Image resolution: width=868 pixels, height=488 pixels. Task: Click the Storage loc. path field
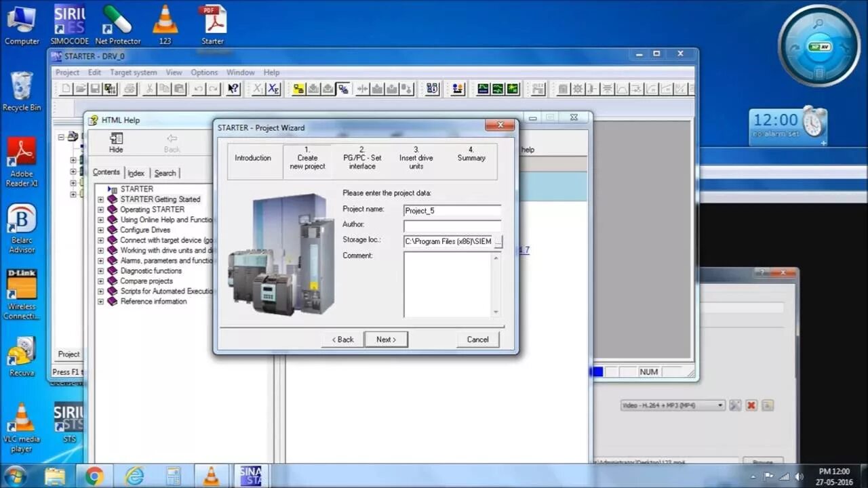[x=448, y=241]
